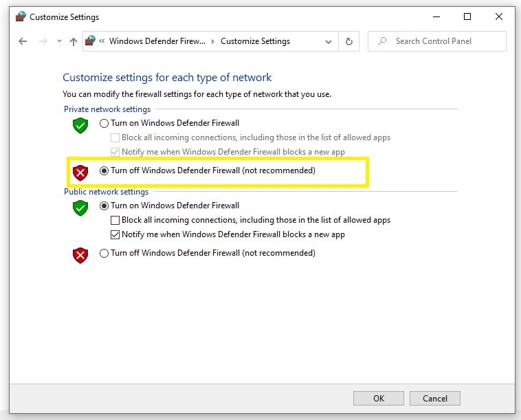Open hidden breadcrumb chevrons in address bar
Viewport: 521px width, 420px height.
(x=102, y=41)
